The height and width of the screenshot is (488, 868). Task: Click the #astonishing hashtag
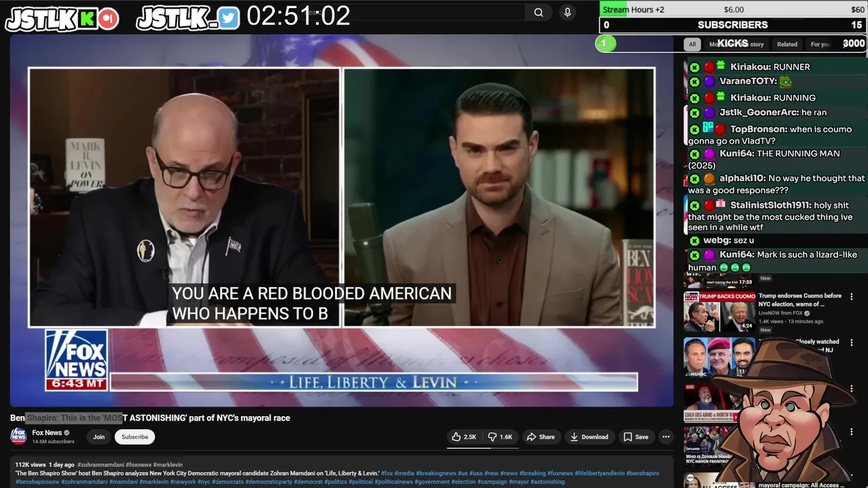(x=548, y=482)
